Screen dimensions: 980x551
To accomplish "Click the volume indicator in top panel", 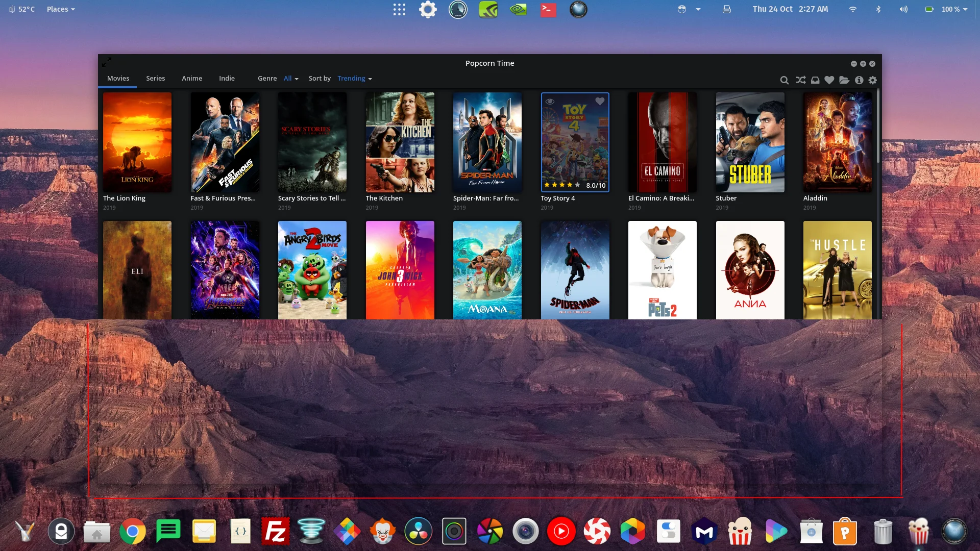I will 903,9.
